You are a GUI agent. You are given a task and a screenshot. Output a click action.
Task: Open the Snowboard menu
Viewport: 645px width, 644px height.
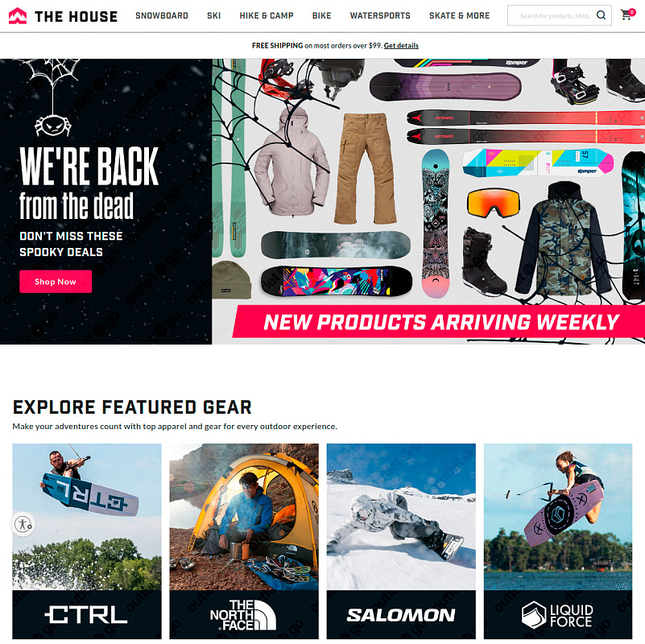[162, 15]
